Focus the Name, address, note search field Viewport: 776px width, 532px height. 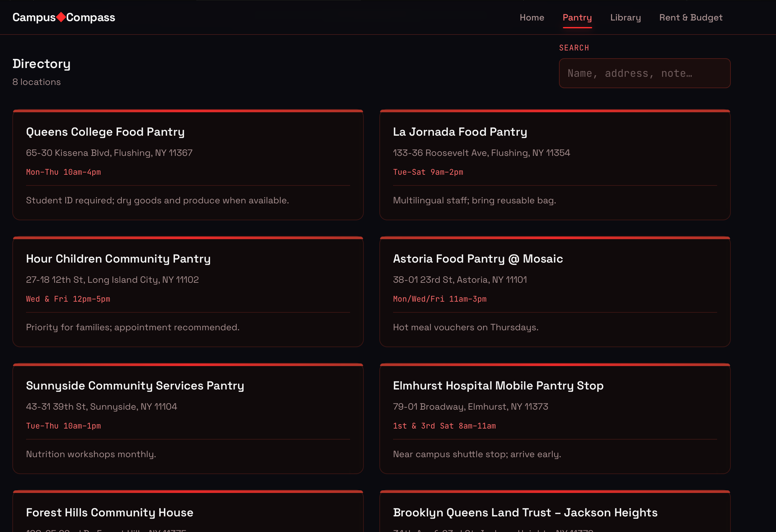pyautogui.click(x=644, y=73)
